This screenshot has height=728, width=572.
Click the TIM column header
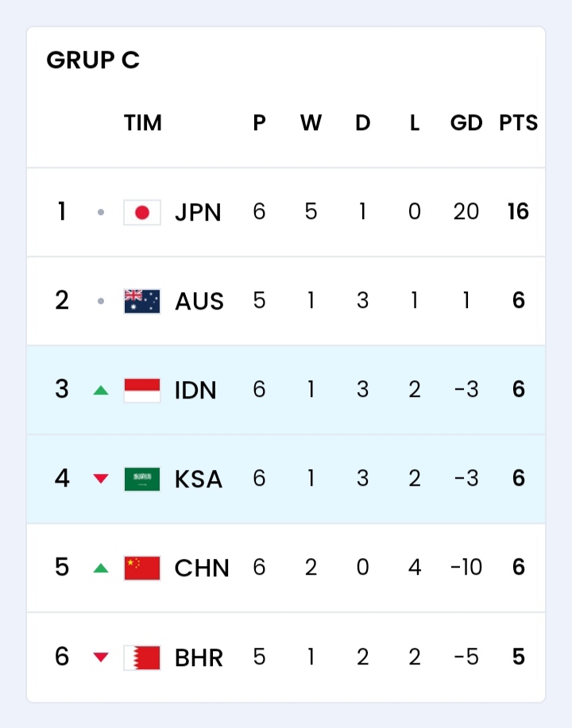click(143, 122)
